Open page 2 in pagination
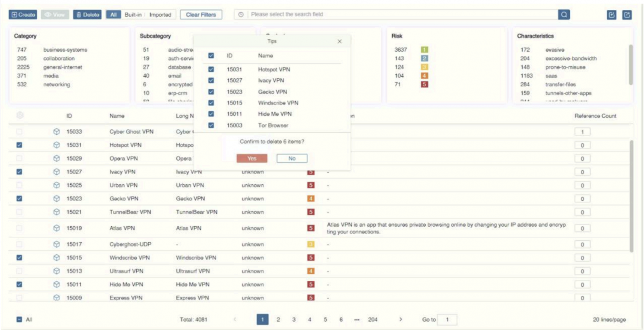 [278, 319]
